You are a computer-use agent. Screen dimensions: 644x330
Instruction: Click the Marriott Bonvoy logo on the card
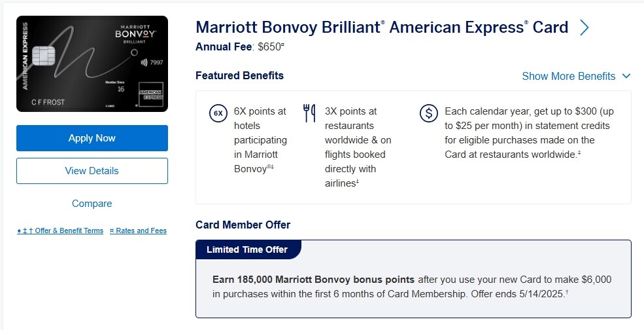136,34
